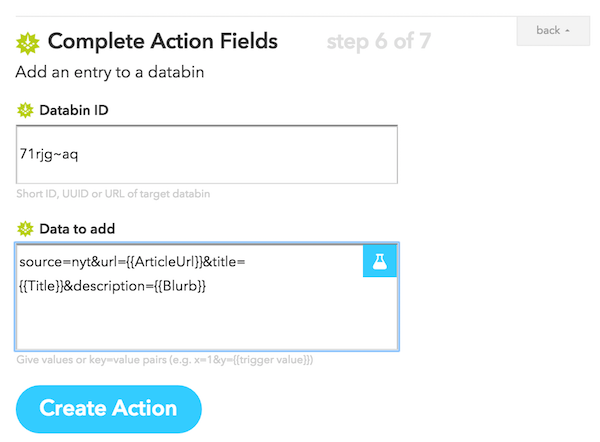Click the Wolfram icon next to Data to add
This screenshot has width=600, height=442.
[x=25, y=229]
